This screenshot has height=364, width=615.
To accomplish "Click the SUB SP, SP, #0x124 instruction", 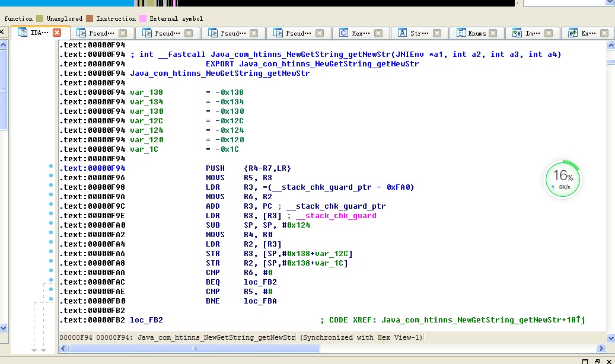I will 258,225.
